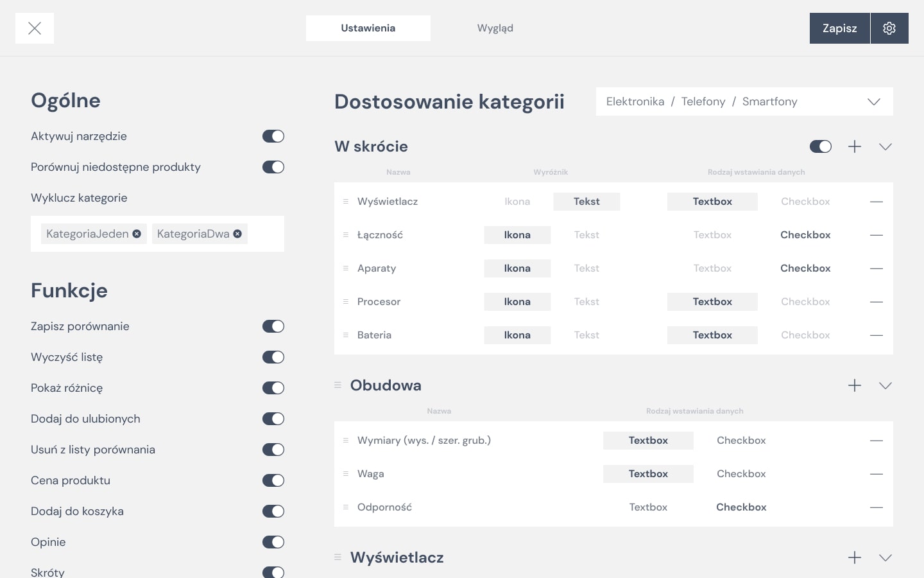Collapse the Obudowa section chevron
The height and width of the screenshot is (578, 924).
(x=886, y=385)
